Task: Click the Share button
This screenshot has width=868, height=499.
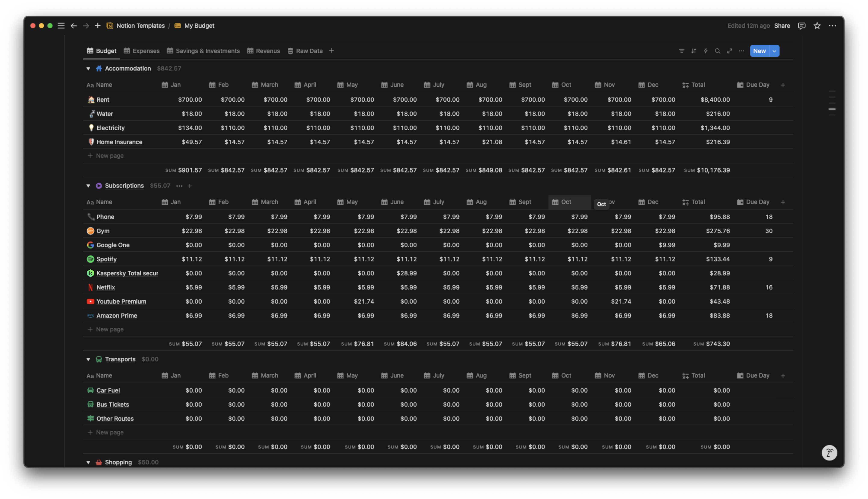Action: click(x=782, y=26)
